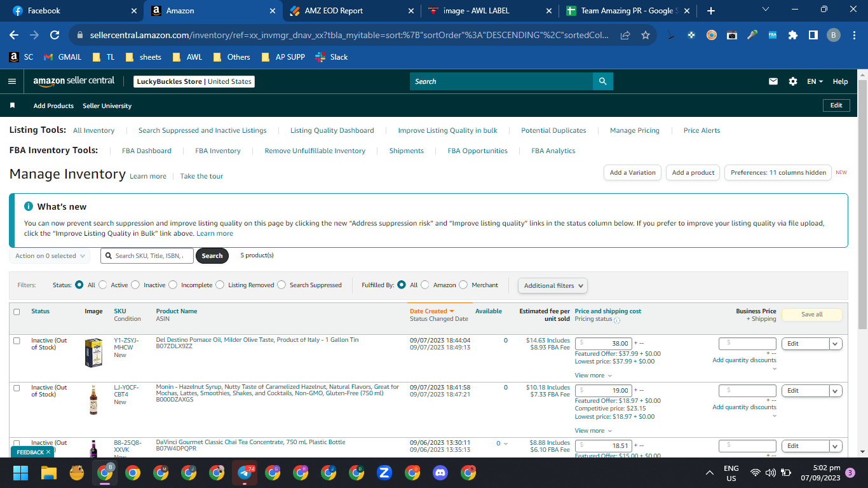Check the select-all checkbox in table header
Viewport: 868px width, 488px height.
click(17, 312)
